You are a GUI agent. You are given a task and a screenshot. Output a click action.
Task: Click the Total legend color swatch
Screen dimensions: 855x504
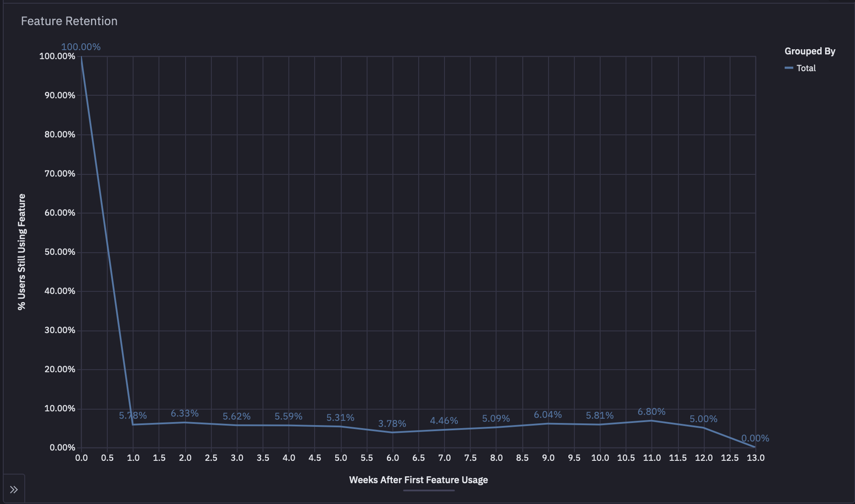click(x=789, y=68)
